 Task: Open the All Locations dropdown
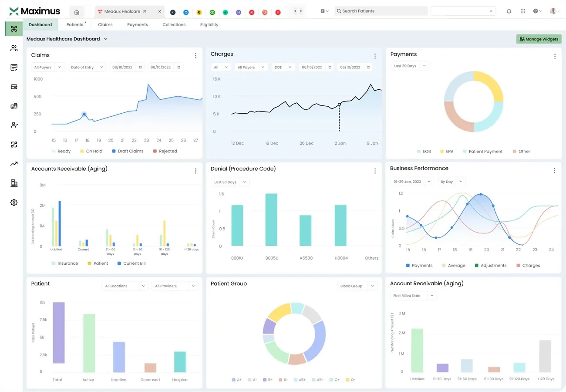coord(125,286)
